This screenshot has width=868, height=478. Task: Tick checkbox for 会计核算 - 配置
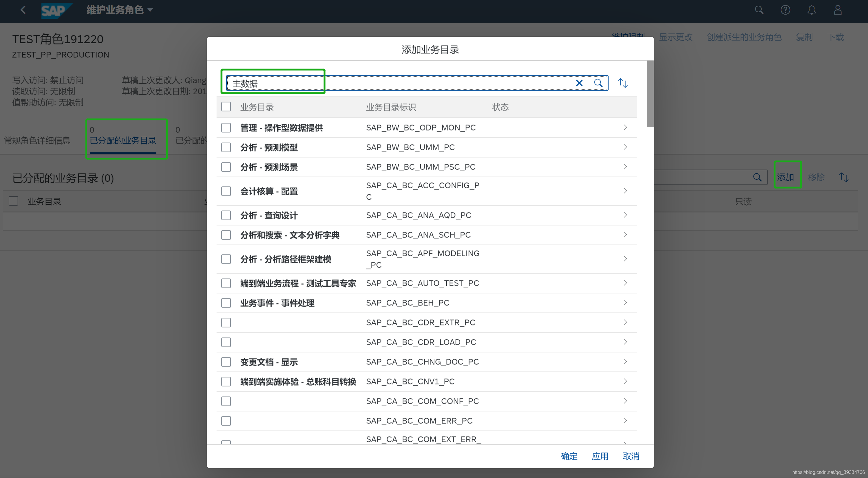coord(226,191)
